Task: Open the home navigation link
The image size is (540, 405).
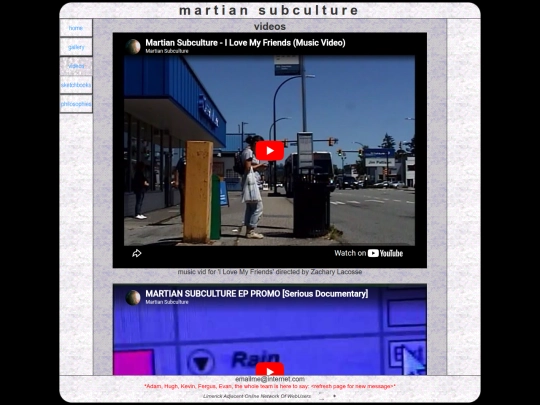Action: tap(76, 28)
